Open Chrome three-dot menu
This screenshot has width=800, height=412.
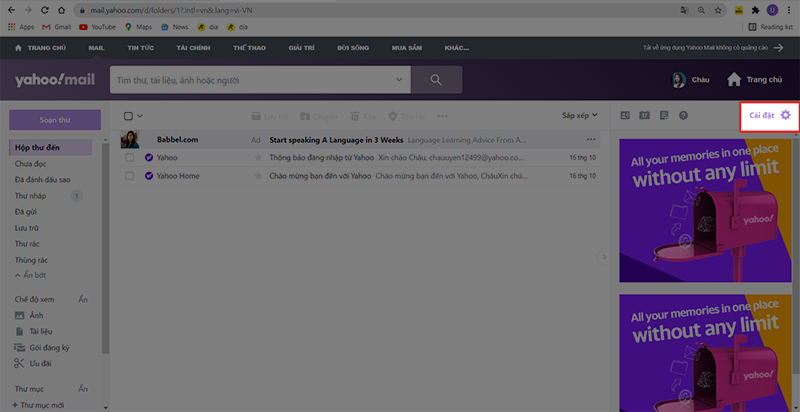pos(790,10)
